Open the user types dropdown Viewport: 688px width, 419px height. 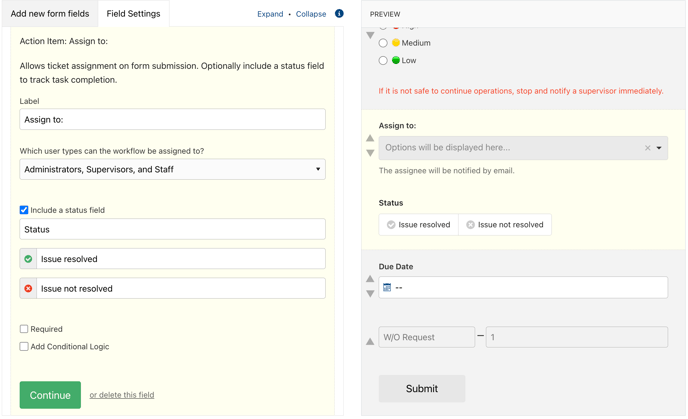pos(172,169)
